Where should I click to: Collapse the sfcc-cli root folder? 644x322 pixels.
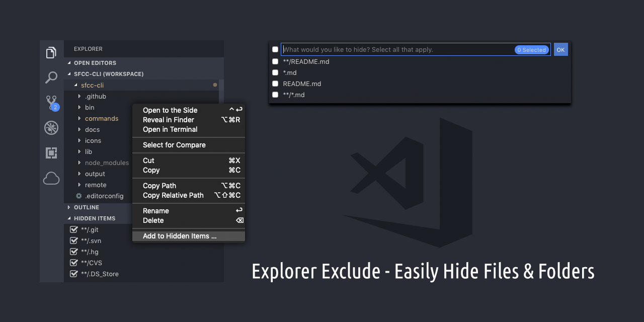(76, 85)
